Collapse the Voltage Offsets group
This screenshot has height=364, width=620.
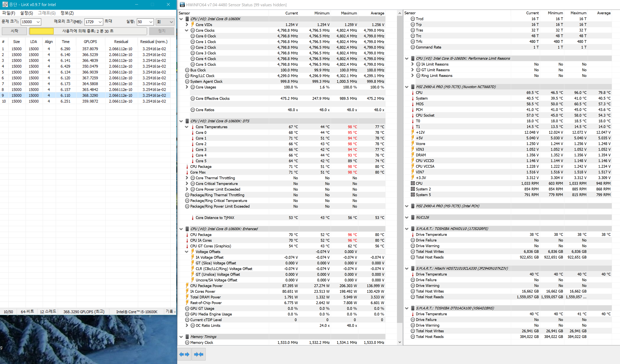coord(186,252)
